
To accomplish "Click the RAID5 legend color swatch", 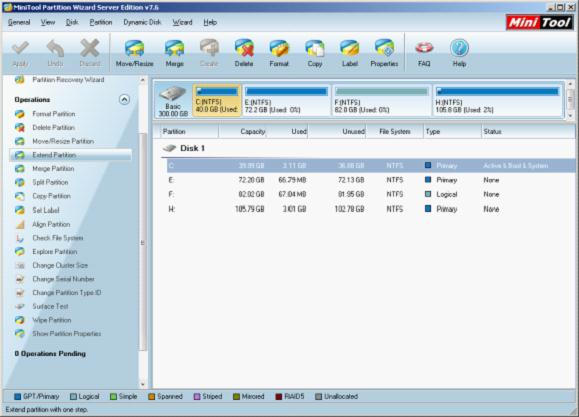I will 278,397.
